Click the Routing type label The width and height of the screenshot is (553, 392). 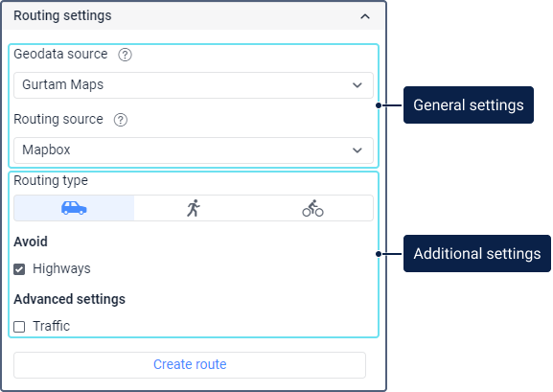tap(51, 180)
